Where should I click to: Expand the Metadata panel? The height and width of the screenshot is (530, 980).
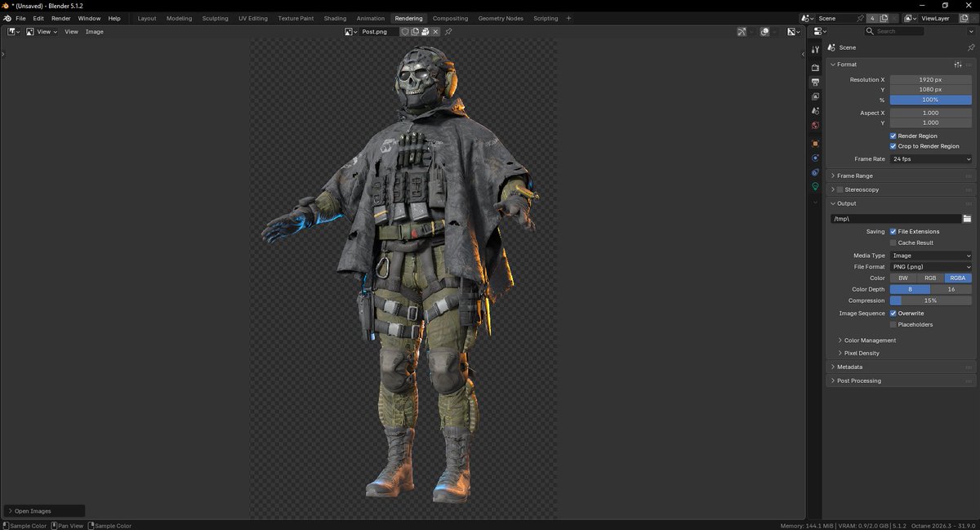coord(848,367)
